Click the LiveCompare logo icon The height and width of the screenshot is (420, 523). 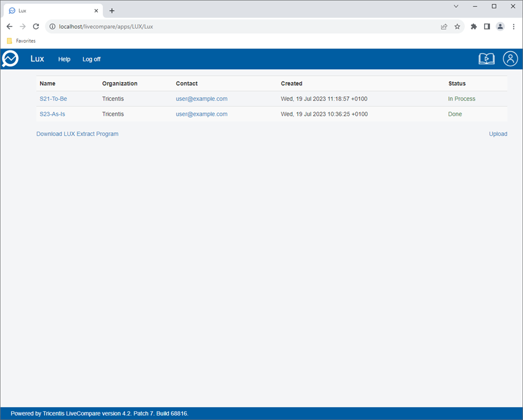pos(10,58)
